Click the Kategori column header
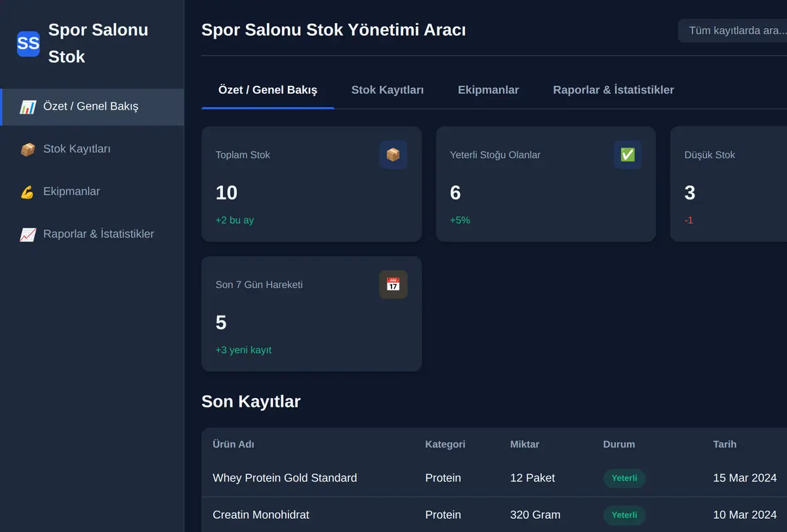 point(445,444)
